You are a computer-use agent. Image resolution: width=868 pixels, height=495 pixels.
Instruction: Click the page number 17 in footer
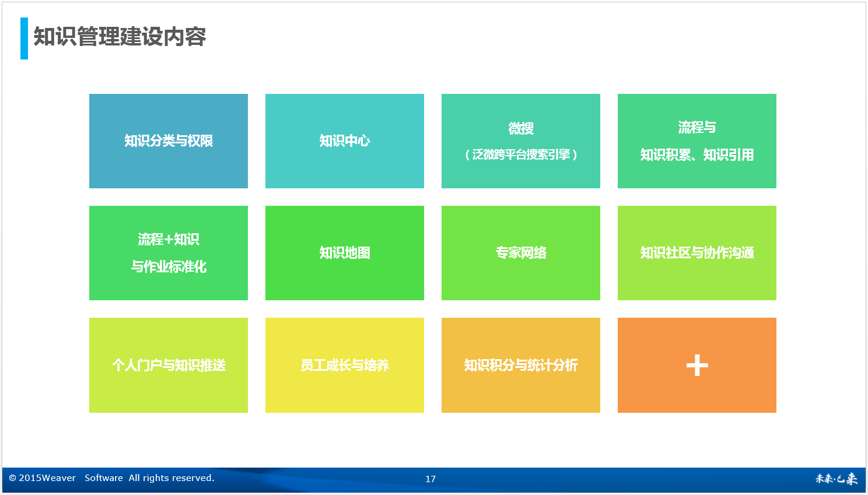click(x=430, y=479)
